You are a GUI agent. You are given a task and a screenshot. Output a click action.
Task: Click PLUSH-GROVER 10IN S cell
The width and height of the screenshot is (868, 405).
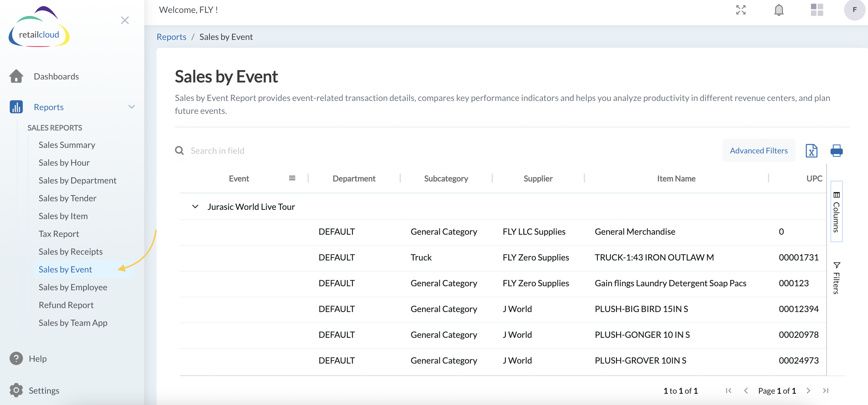[x=640, y=361]
